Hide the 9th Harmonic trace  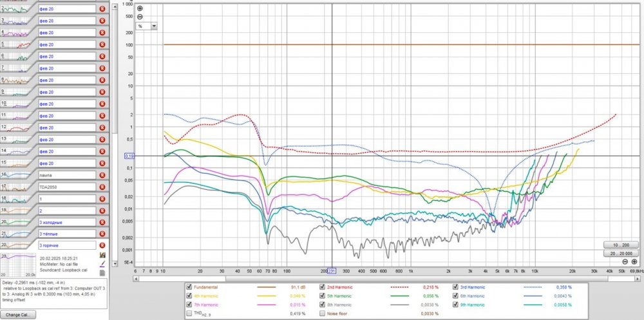pyautogui.click(x=455, y=304)
